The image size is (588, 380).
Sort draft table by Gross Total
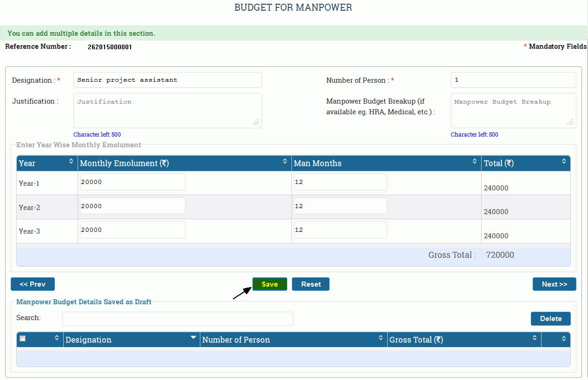tap(535, 338)
